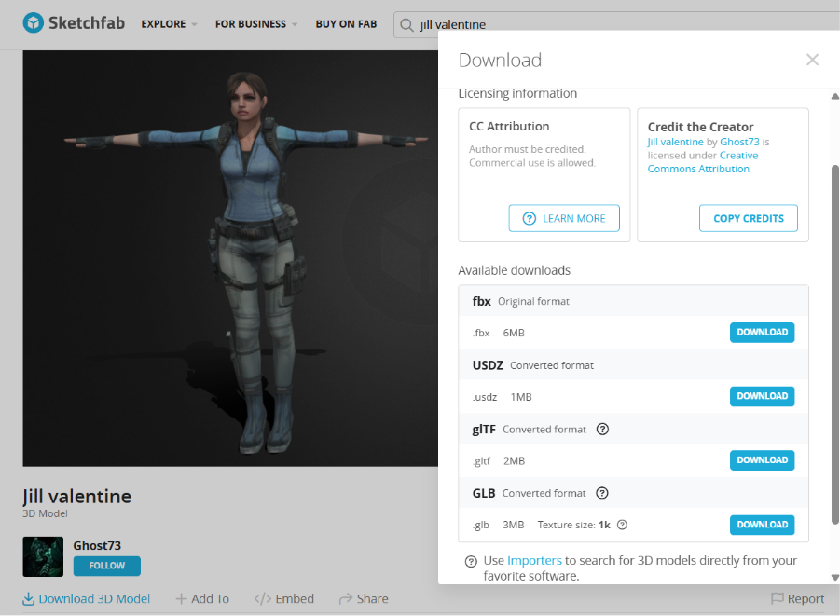Click the Add To label

210,599
